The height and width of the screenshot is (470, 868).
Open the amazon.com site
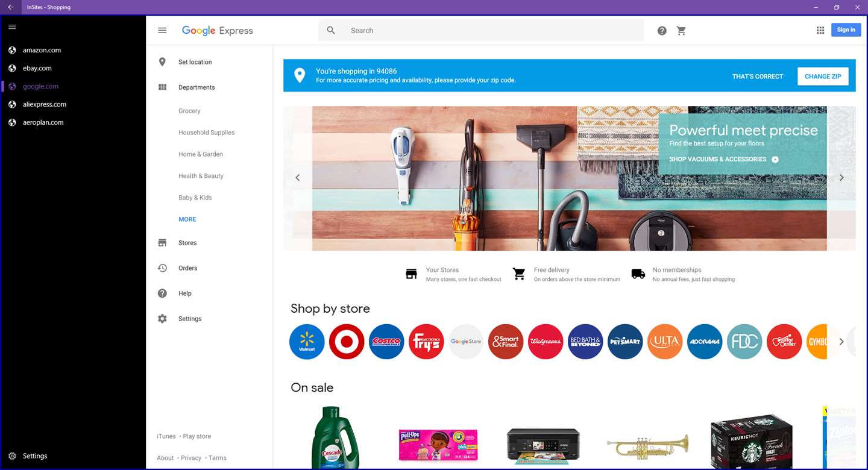(x=42, y=50)
